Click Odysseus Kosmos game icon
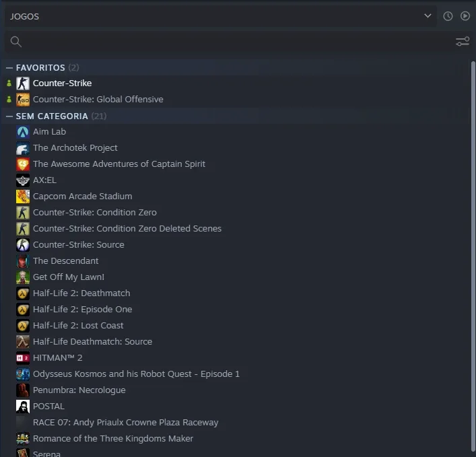Viewport: 476px width, 457px height. pyautogui.click(x=23, y=374)
